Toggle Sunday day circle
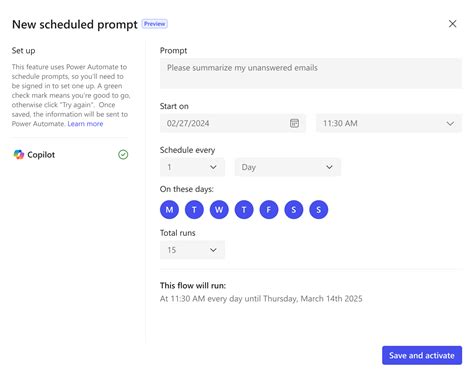Screen dimensions: 474x379 pos(319,210)
